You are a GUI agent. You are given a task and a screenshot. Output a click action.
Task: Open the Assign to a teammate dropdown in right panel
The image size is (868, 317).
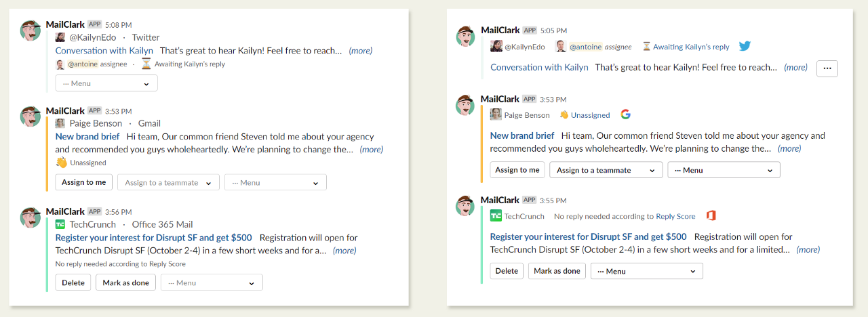pos(606,170)
